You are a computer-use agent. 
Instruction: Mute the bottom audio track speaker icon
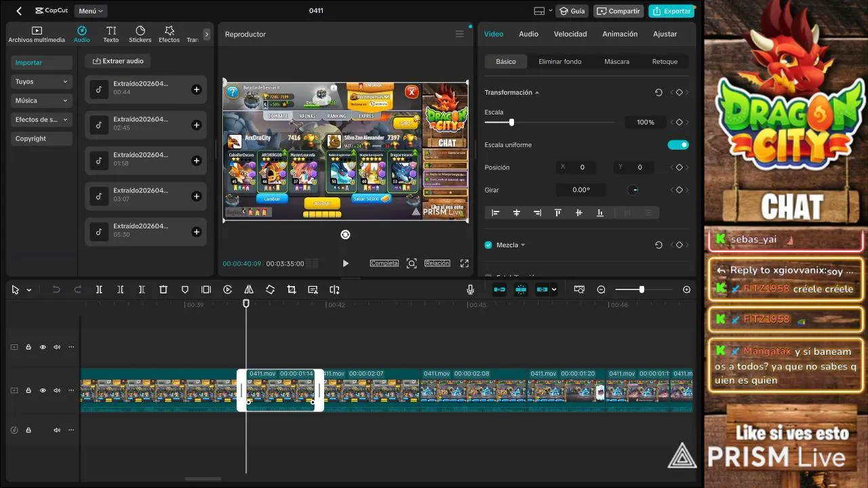(x=57, y=430)
